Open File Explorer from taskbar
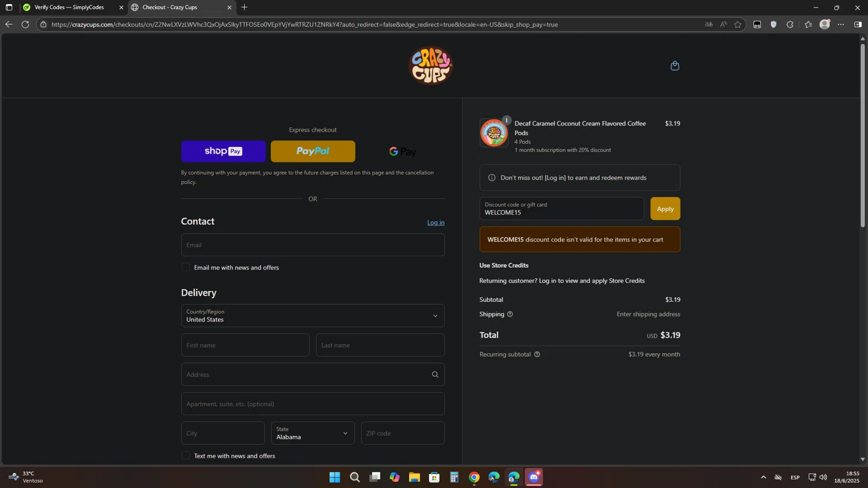This screenshot has height=488, width=868. point(414,477)
